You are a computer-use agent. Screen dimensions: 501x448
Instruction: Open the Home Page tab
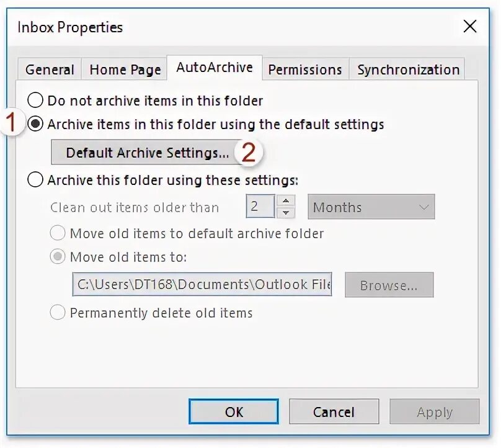pyautogui.click(x=125, y=69)
